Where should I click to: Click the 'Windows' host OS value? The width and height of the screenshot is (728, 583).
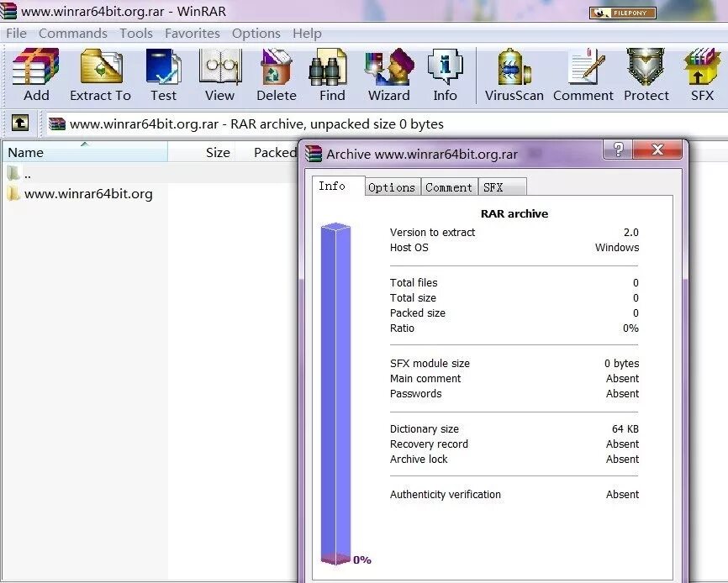point(617,248)
